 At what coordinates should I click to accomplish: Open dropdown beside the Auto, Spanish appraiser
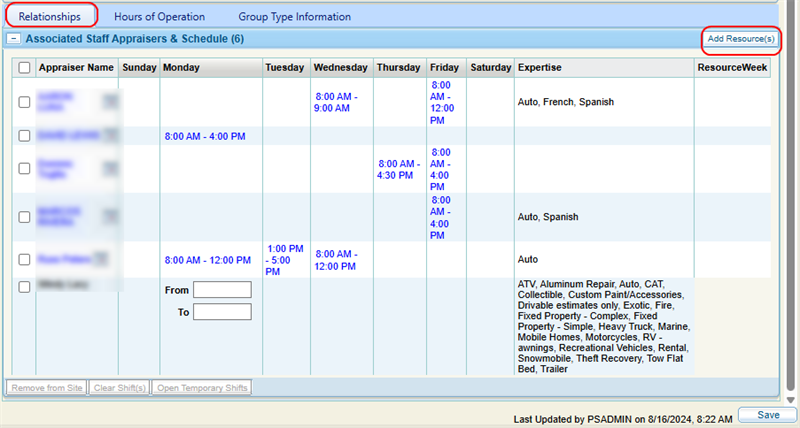[111, 217]
